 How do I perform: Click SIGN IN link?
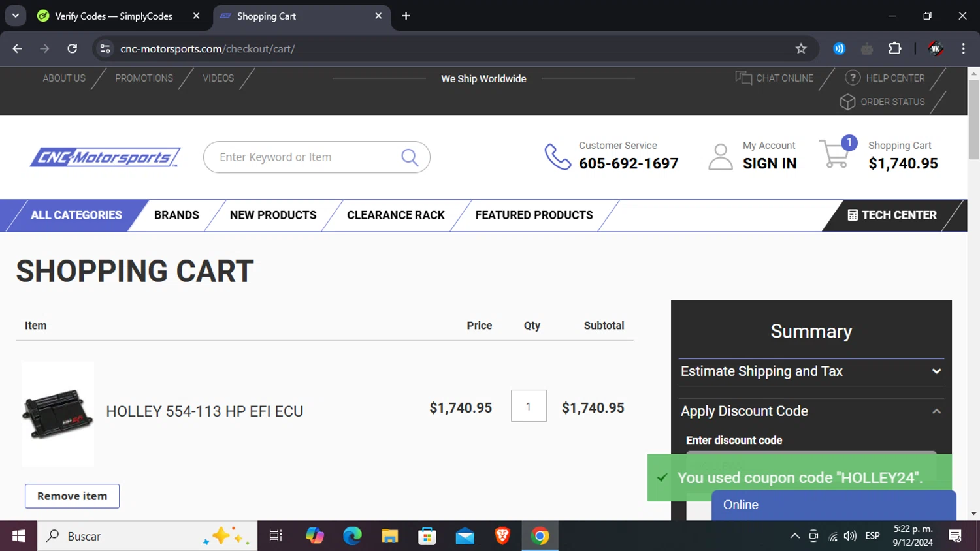[770, 164]
